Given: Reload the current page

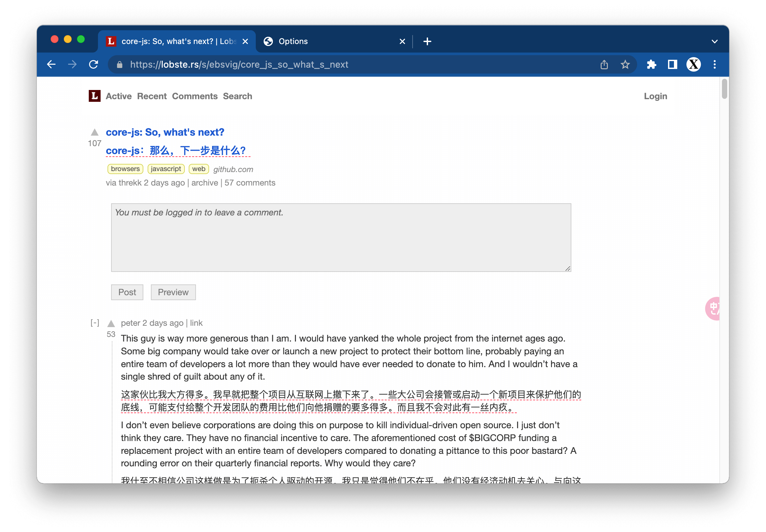Looking at the screenshot, I should [x=94, y=64].
